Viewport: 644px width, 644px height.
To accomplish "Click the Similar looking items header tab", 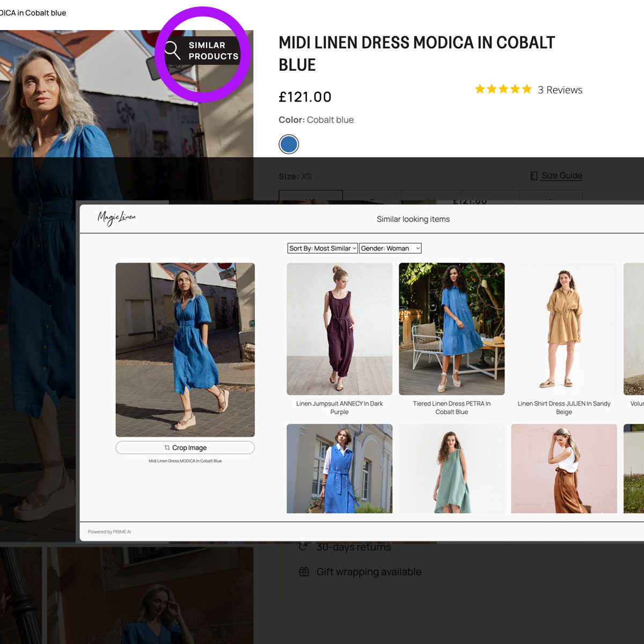I will 413,219.
